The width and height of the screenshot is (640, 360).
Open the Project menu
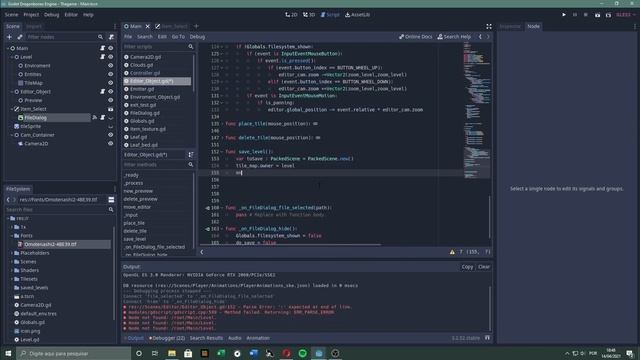(x=31, y=15)
